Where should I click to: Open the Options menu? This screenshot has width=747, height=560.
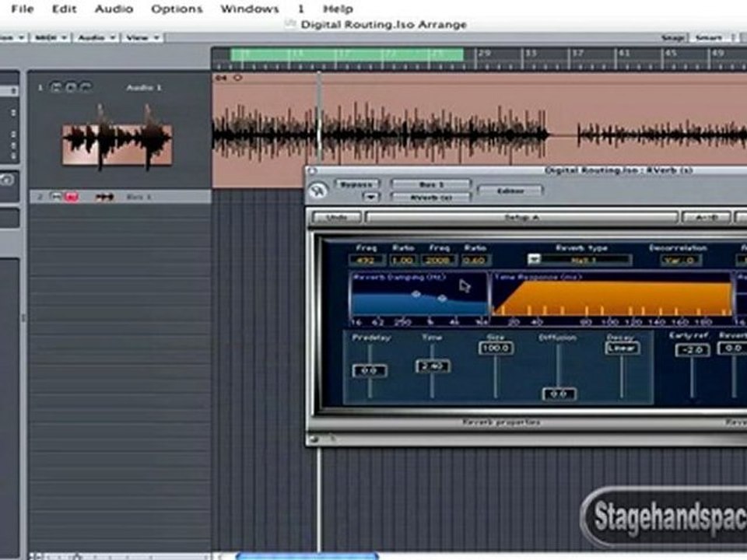click(177, 9)
